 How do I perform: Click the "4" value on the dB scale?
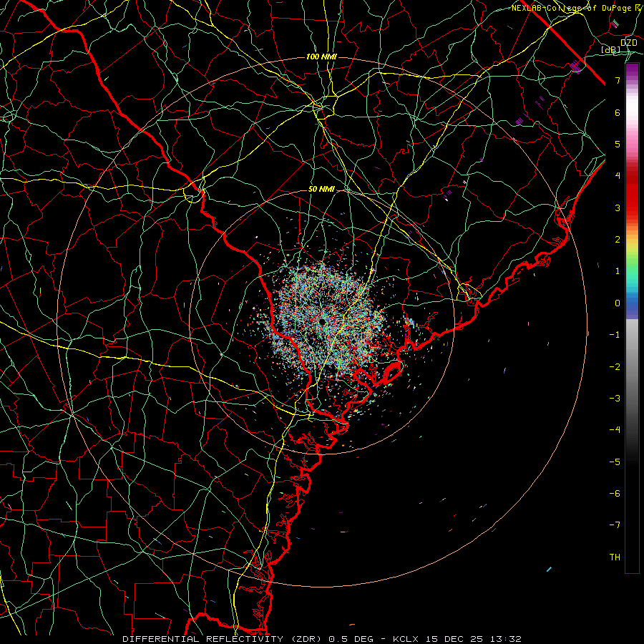618,176
